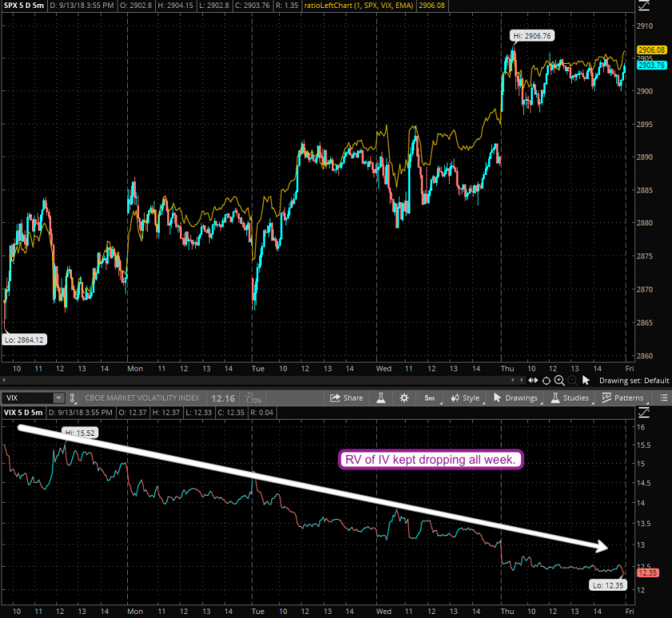Click the crosshair pan circle icon
This screenshot has width=672, height=618.
tap(546, 381)
